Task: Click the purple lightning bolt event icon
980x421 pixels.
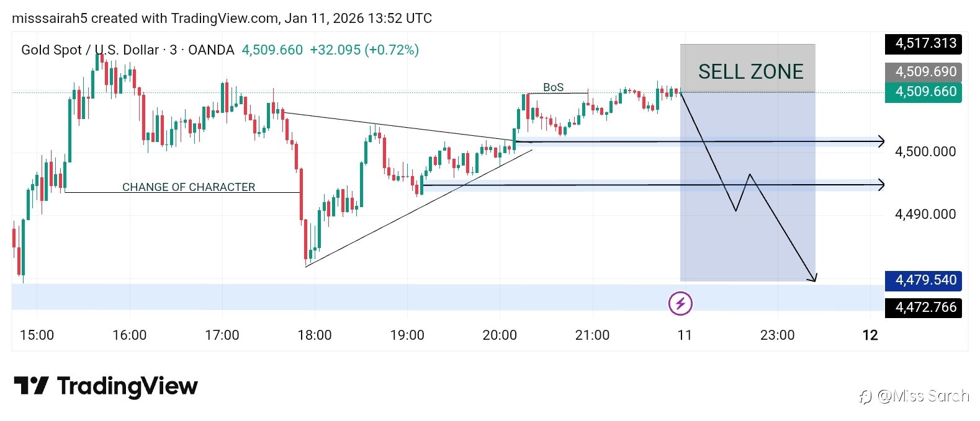Action: pyautogui.click(x=680, y=303)
